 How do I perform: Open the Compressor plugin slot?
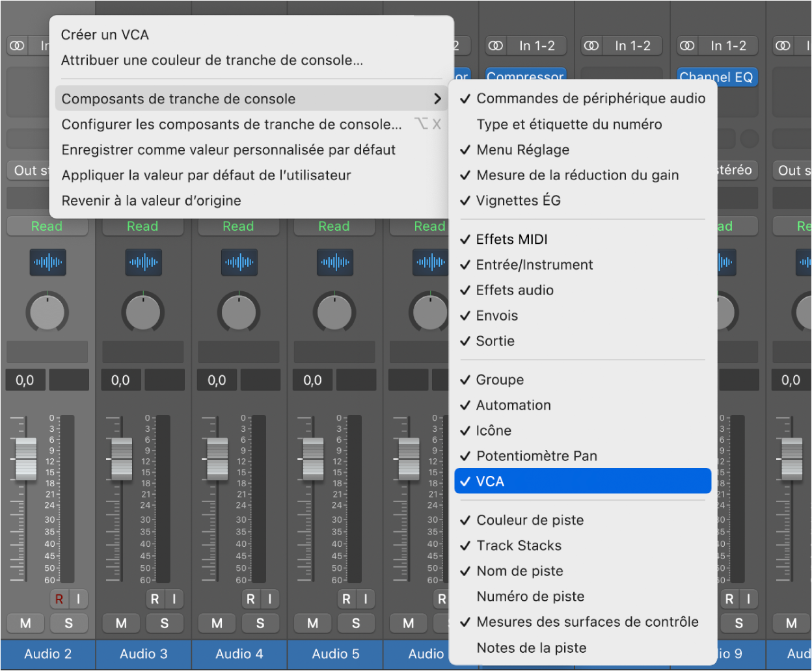[x=525, y=76]
